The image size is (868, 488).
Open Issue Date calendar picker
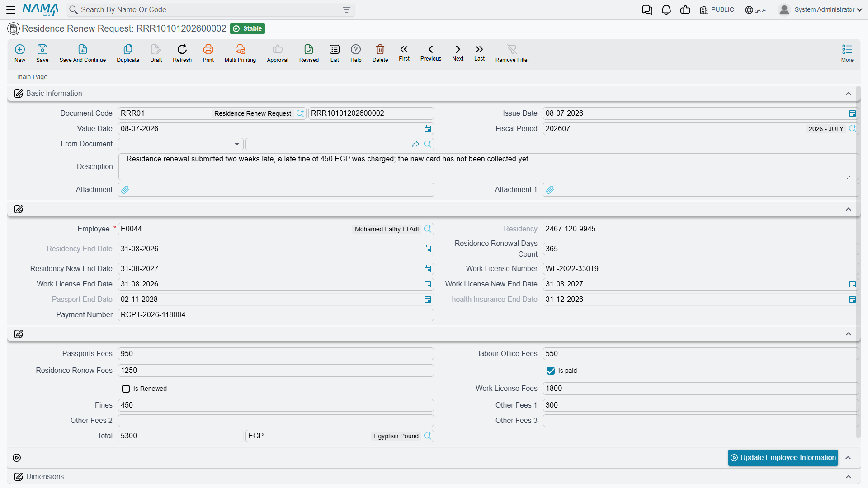click(x=852, y=113)
